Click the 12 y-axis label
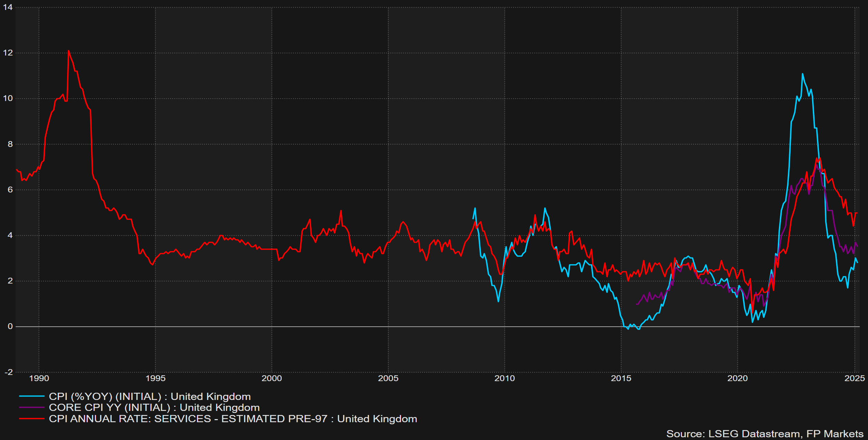Viewport: 868px width, 440px height. click(x=8, y=53)
